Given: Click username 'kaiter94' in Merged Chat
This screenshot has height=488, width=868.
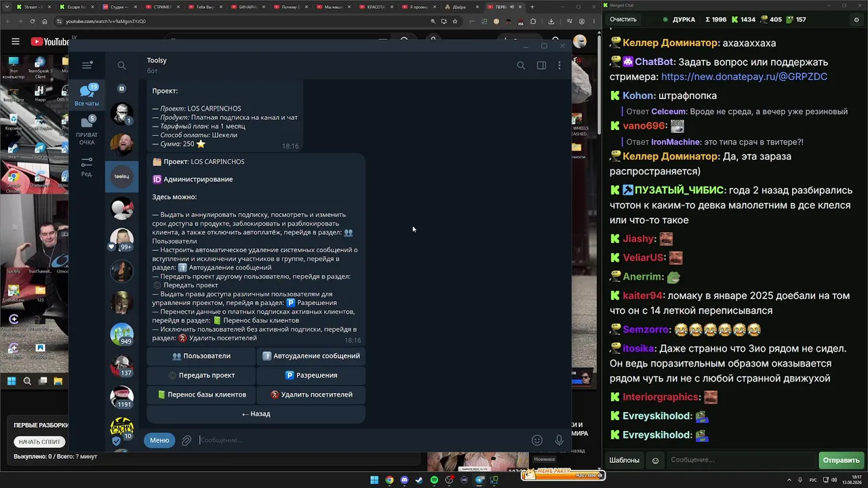Looking at the screenshot, I should point(643,296).
